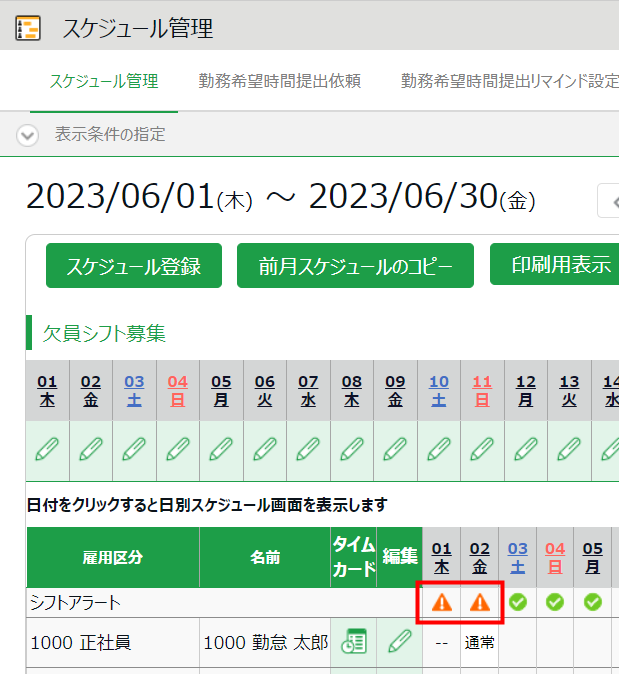Click shift alert warning icon for 02 金

pos(480,602)
